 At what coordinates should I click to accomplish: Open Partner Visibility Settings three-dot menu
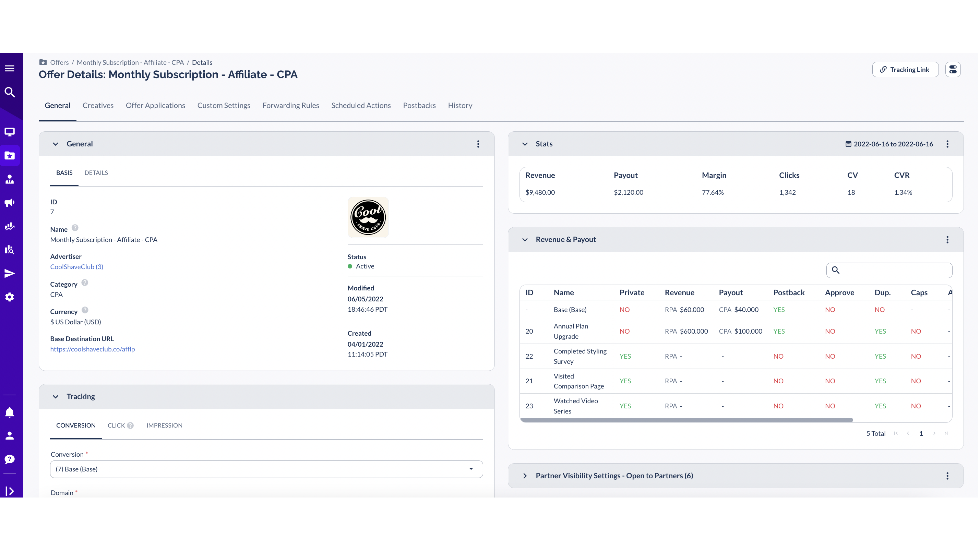click(947, 476)
